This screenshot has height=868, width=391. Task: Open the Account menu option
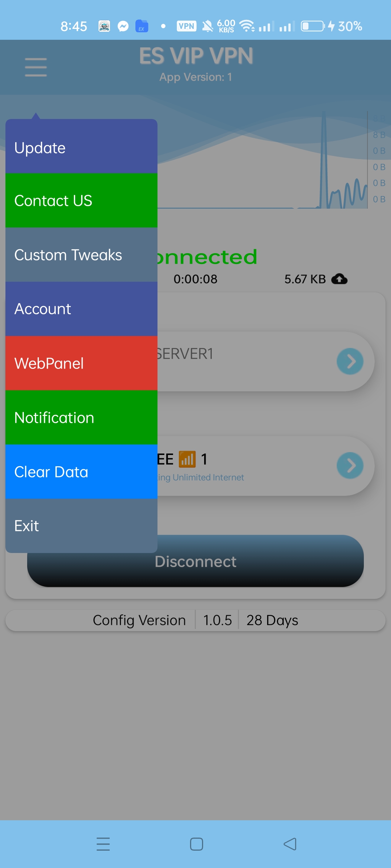tap(81, 309)
